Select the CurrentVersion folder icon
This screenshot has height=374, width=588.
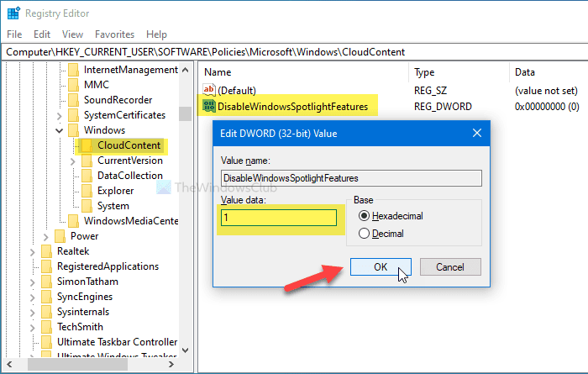pos(87,161)
